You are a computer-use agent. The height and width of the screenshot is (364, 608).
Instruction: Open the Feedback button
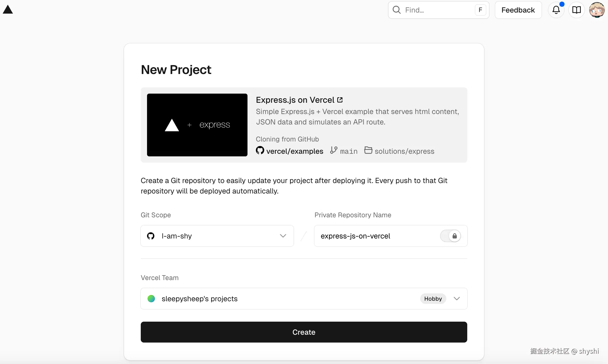[x=518, y=10]
